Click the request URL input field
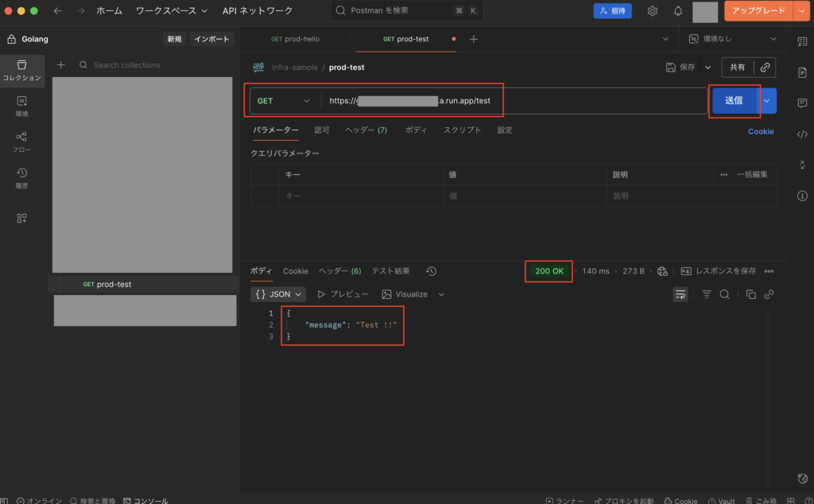Screen dimensions: 814x504 [509, 101]
